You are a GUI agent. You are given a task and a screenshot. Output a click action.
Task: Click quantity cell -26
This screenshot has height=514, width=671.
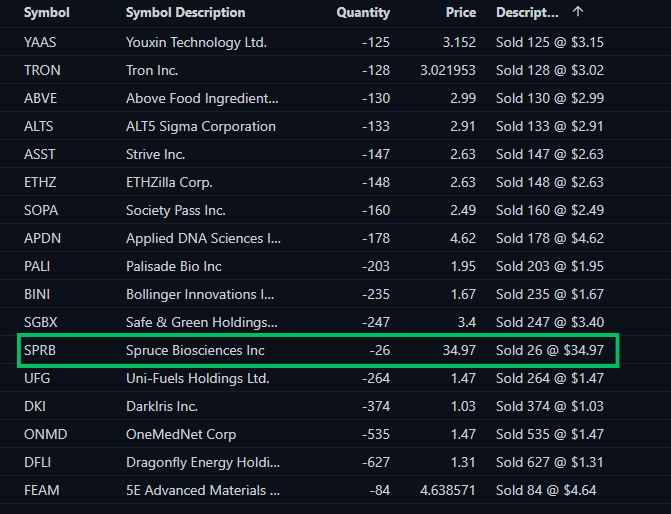point(380,351)
